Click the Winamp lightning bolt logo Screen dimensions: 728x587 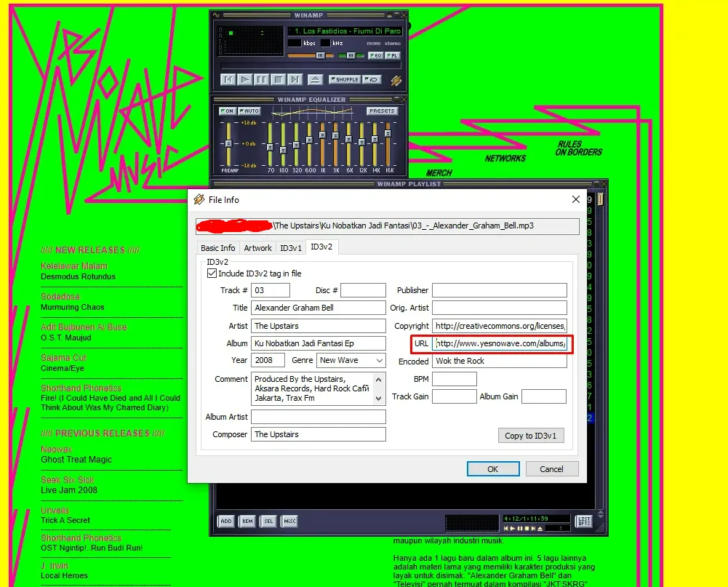coord(396,80)
